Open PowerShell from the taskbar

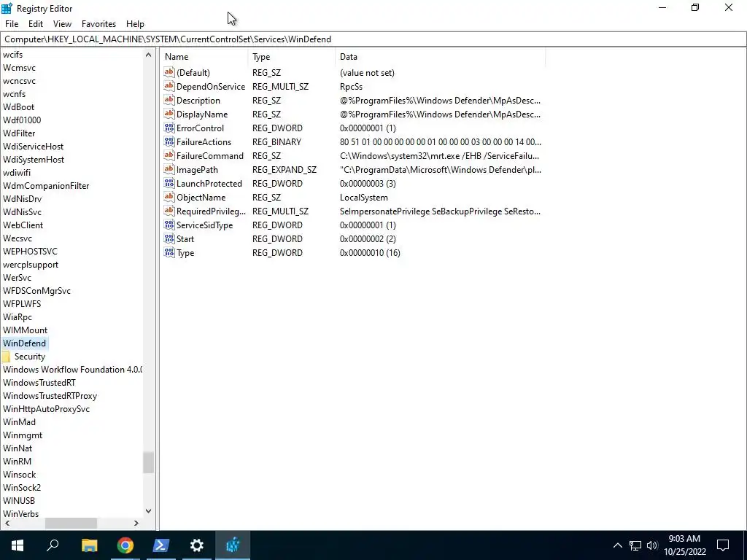(x=161, y=545)
